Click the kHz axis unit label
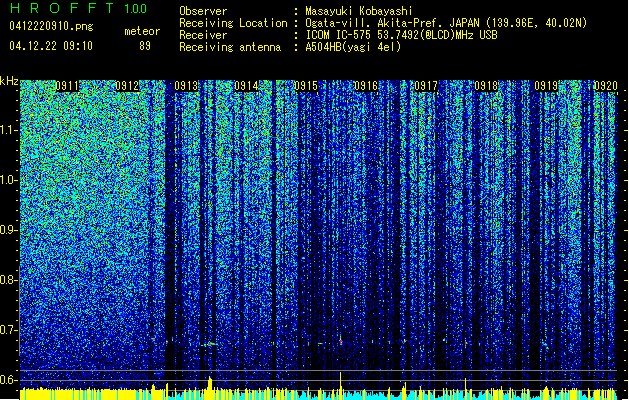This screenshot has width=629, height=400. (9, 81)
